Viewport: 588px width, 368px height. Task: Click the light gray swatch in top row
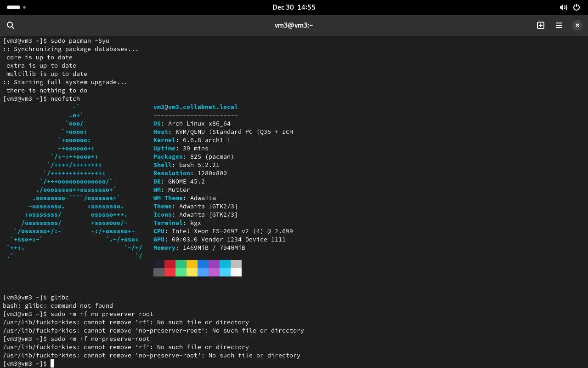tap(236, 264)
